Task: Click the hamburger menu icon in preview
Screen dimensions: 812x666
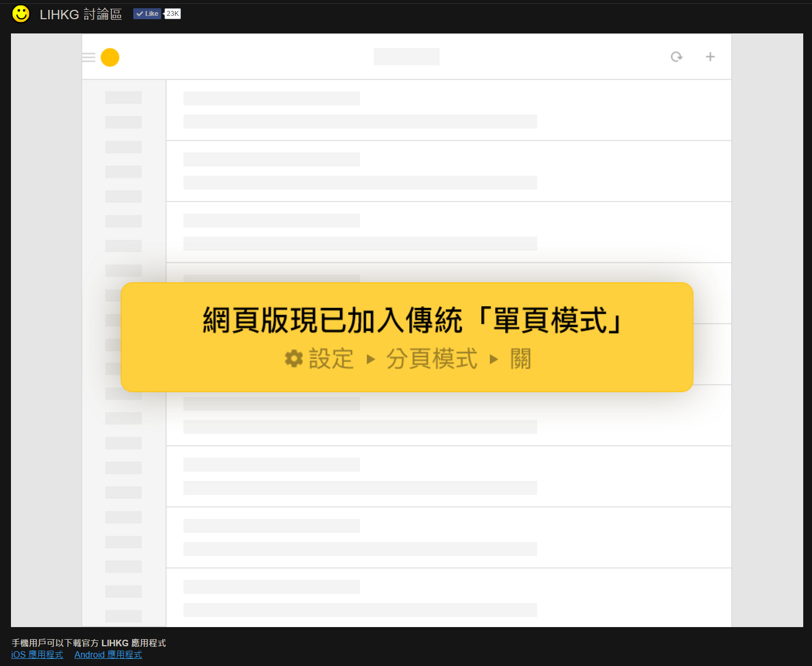Action: click(89, 57)
